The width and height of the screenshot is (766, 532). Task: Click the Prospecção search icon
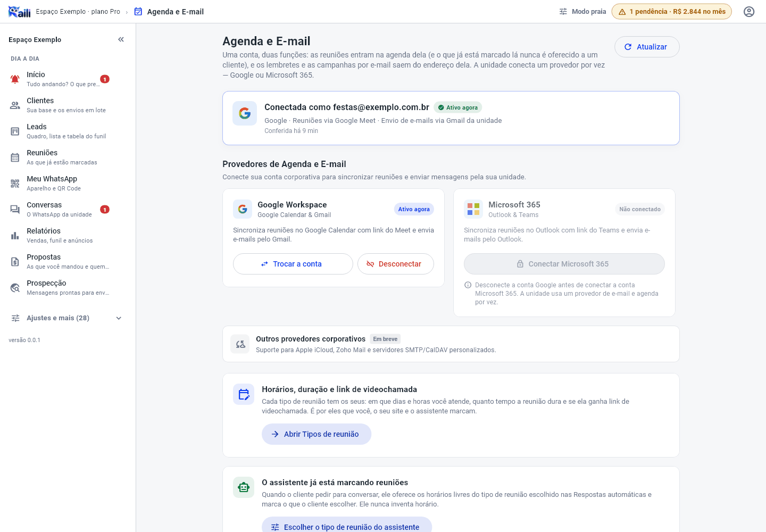(x=15, y=288)
